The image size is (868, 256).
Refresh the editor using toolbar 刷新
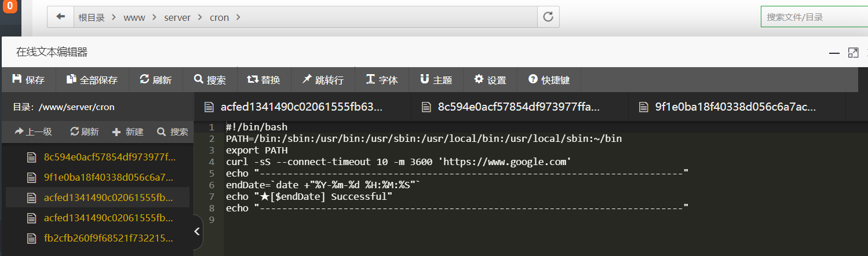pyautogui.click(x=156, y=80)
